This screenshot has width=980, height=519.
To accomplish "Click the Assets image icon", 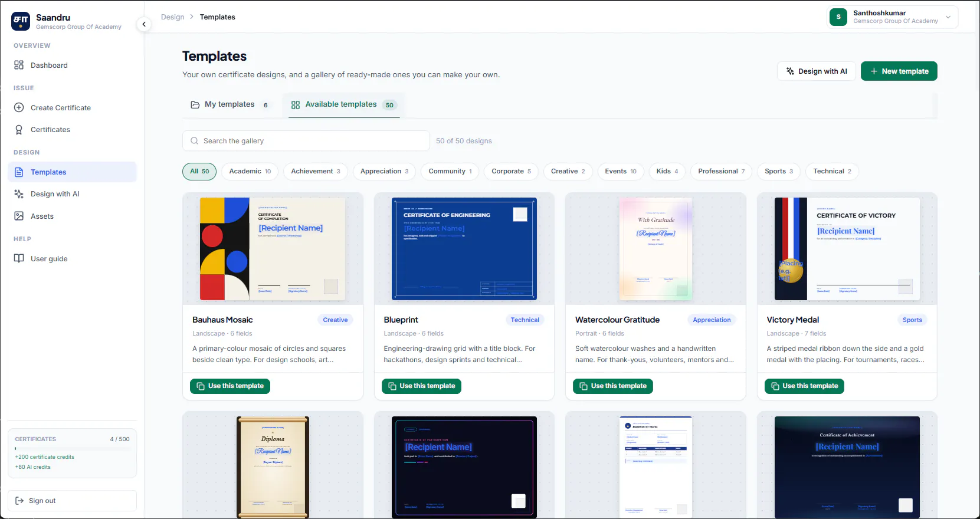I will [19, 216].
